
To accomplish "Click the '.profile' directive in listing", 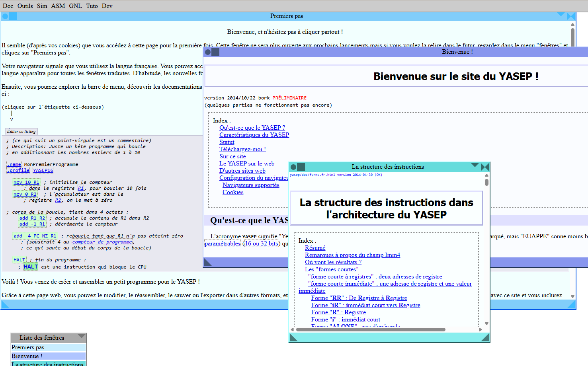I will pos(18,170).
